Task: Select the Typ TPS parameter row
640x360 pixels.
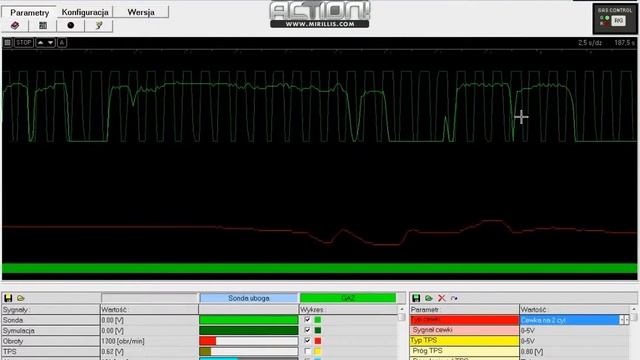Action: (464, 341)
